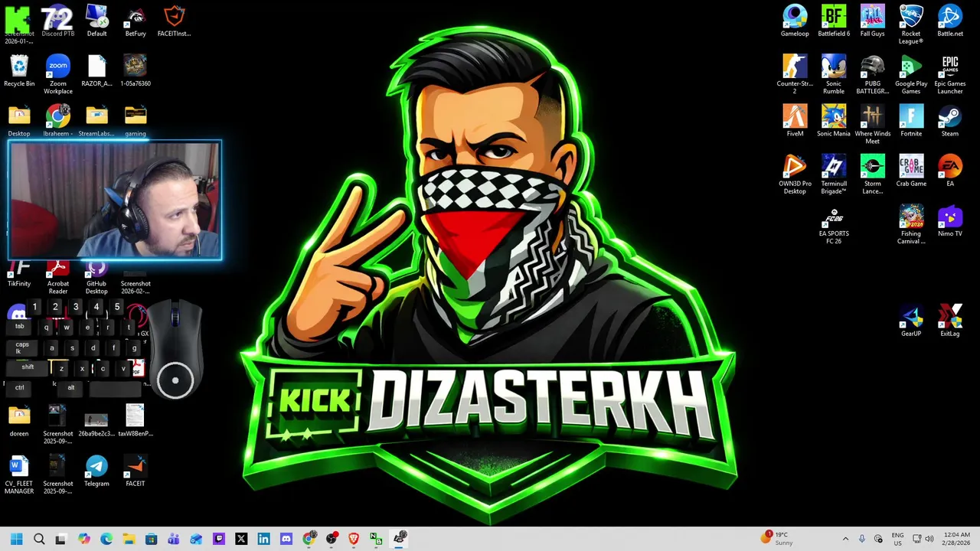
Task: Show hidden system tray icons
Action: (x=845, y=539)
